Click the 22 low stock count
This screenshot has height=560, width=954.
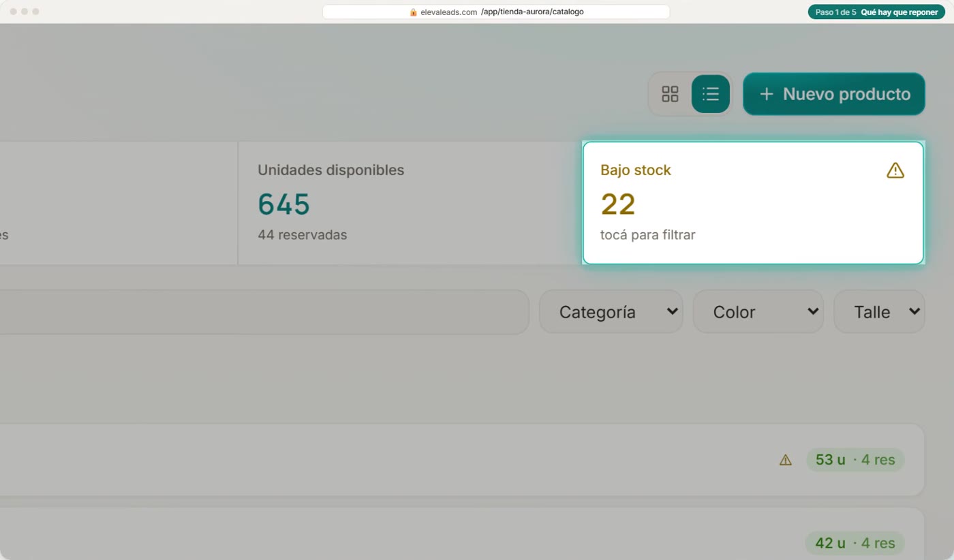point(618,204)
